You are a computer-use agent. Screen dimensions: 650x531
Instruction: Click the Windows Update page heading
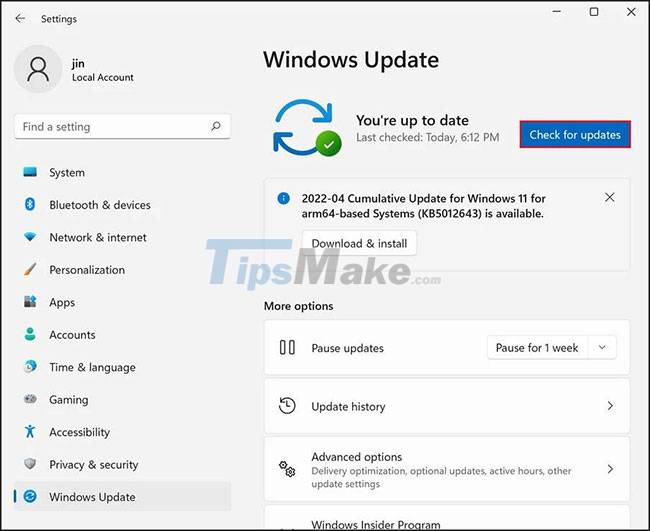351,60
